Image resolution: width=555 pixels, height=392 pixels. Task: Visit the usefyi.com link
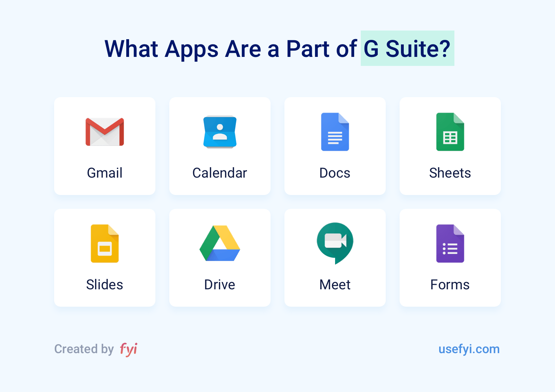pos(469,349)
